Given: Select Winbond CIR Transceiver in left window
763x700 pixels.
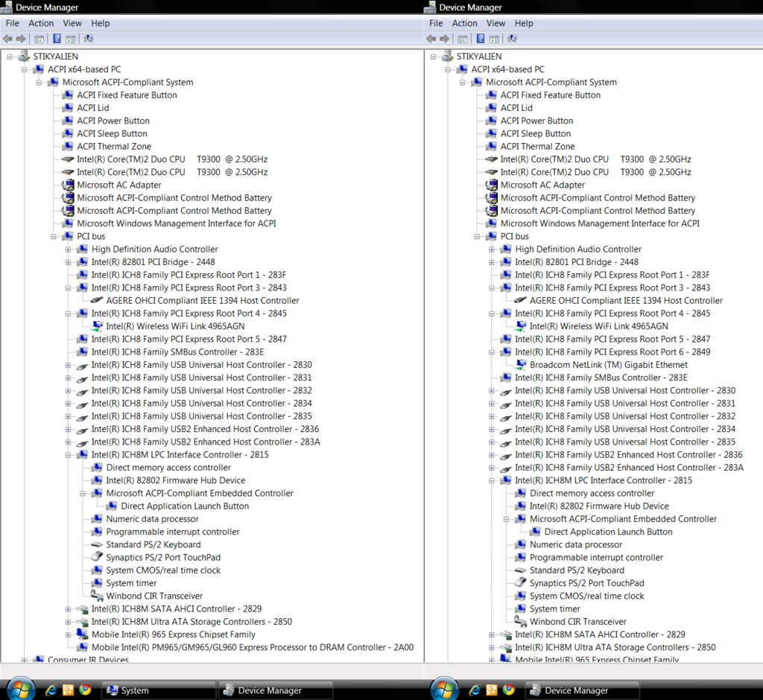Looking at the screenshot, I should pyautogui.click(x=153, y=596).
